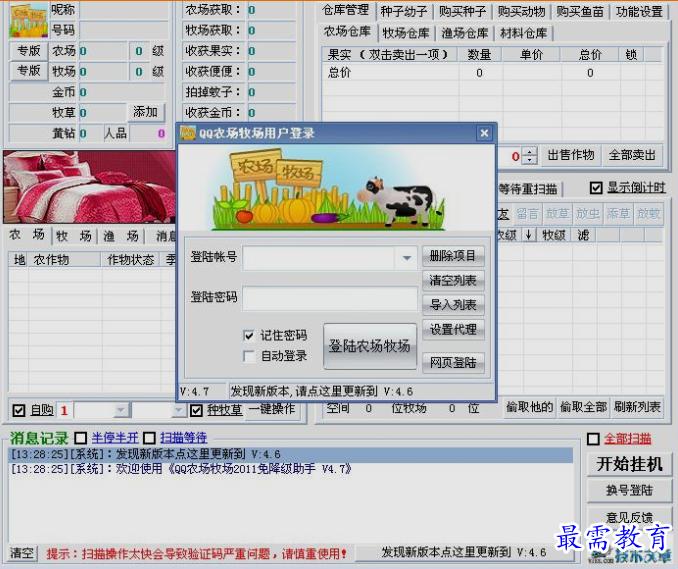Click the 放草 action button in the friend list
Screen dimensions: 678x569
pyautogui.click(x=557, y=214)
